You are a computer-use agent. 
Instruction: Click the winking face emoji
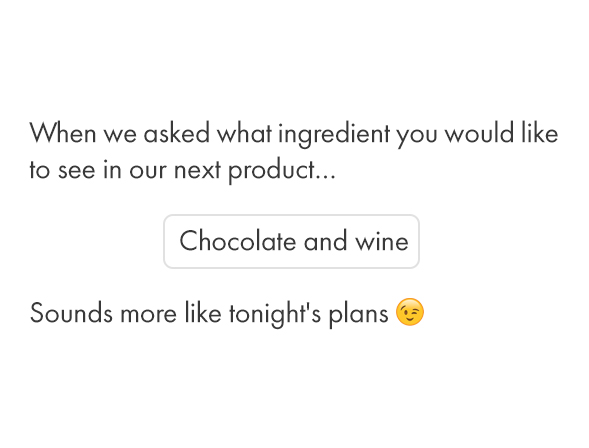pyautogui.click(x=410, y=312)
